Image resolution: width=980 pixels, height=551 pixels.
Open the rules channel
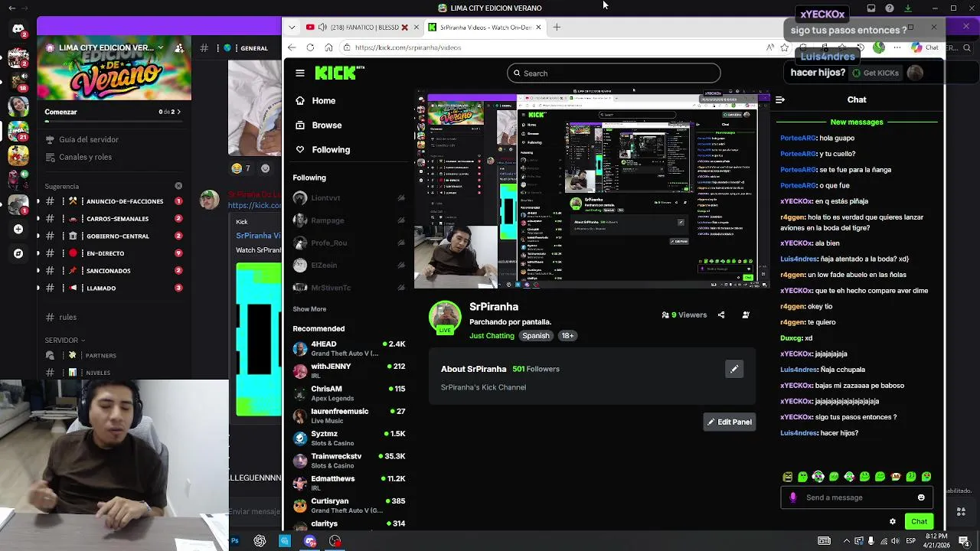coord(113,318)
